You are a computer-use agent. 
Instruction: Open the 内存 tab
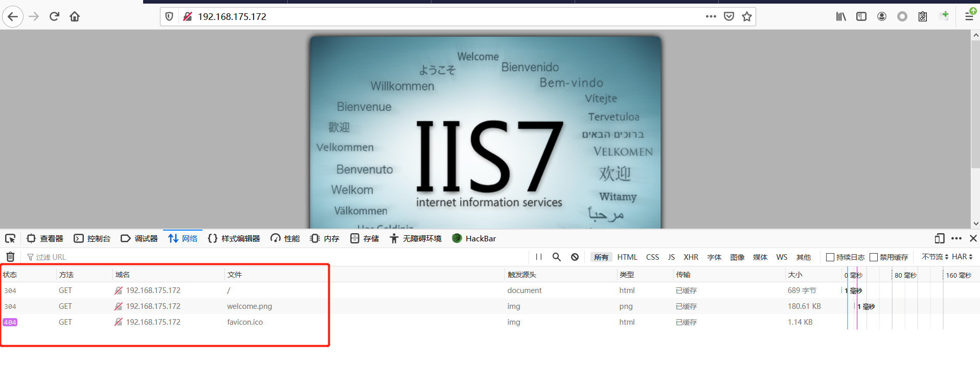coord(325,238)
